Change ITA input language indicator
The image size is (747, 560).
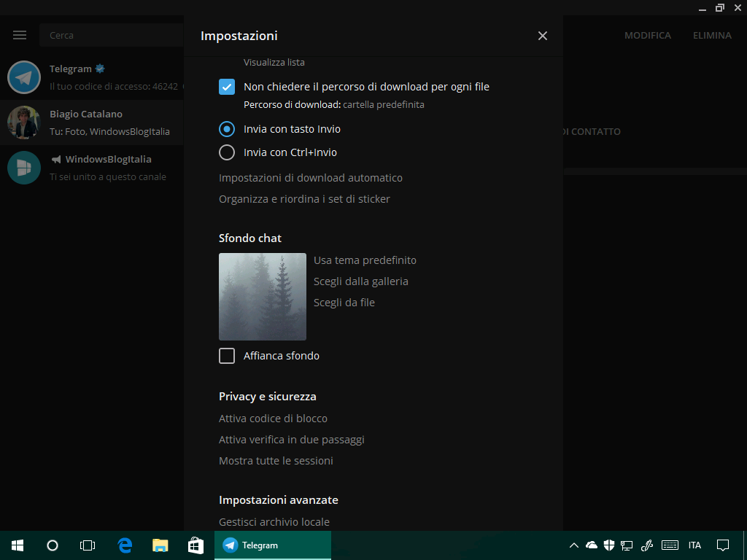[694, 545]
